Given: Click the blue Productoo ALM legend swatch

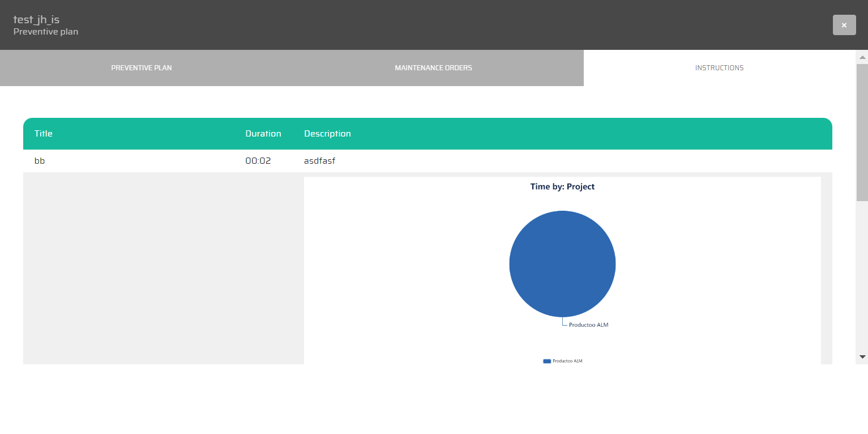Looking at the screenshot, I should [x=547, y=361].
